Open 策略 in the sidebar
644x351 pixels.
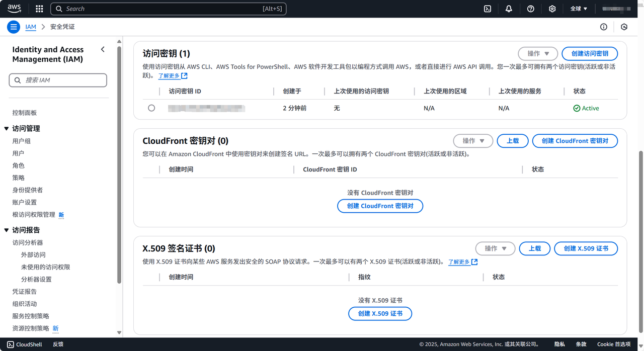[x=18, y=178]
